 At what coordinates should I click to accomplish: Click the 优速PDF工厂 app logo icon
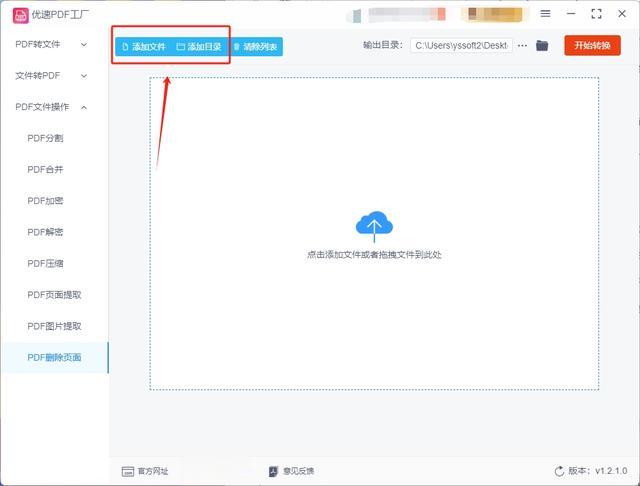click(20, 16)
